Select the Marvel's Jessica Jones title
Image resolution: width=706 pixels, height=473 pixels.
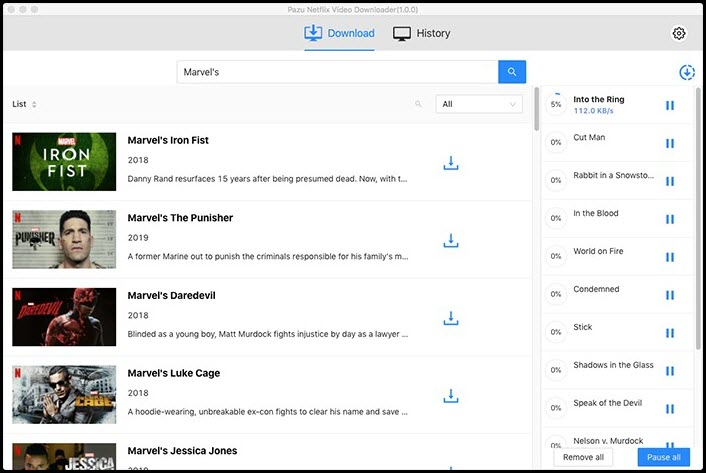click(x=182, y=451)
